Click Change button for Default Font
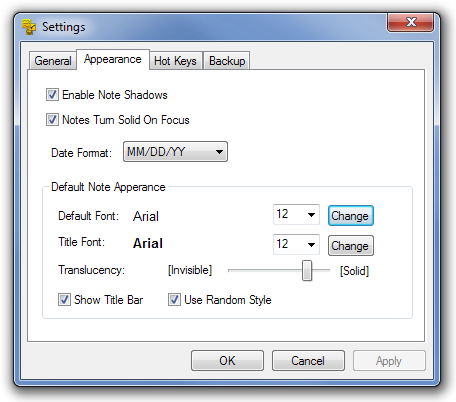456x402 pixels. coord(351,216)
